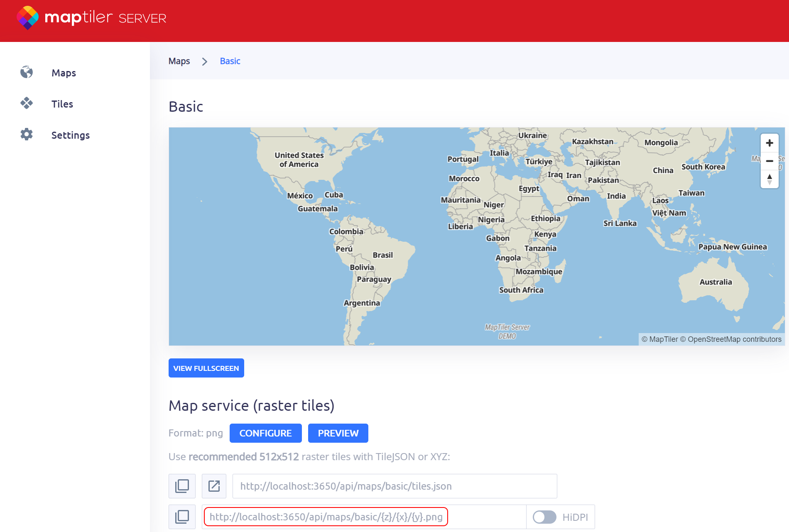This screenshot has height=532, width=789.
Task: Open Maps in the sidebar menu
Action: click(64, 73)
